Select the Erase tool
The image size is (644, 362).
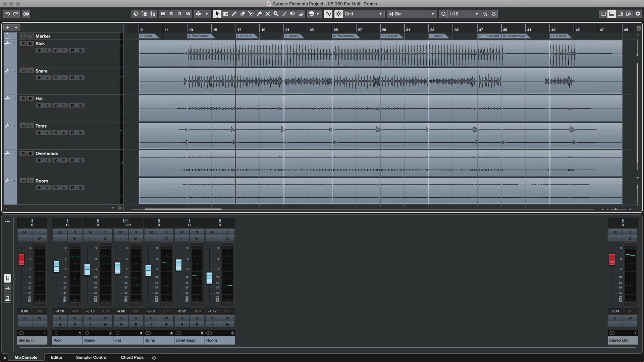tap(243, 14)
